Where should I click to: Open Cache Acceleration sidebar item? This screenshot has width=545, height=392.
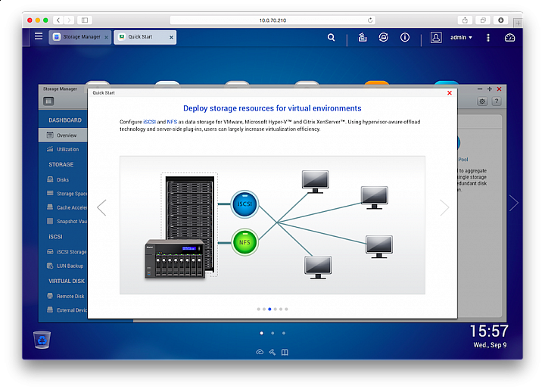[63, 207]
